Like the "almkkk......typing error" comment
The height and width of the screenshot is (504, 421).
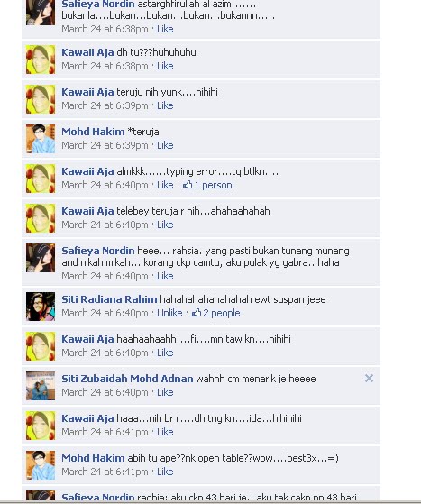point(165,185)
